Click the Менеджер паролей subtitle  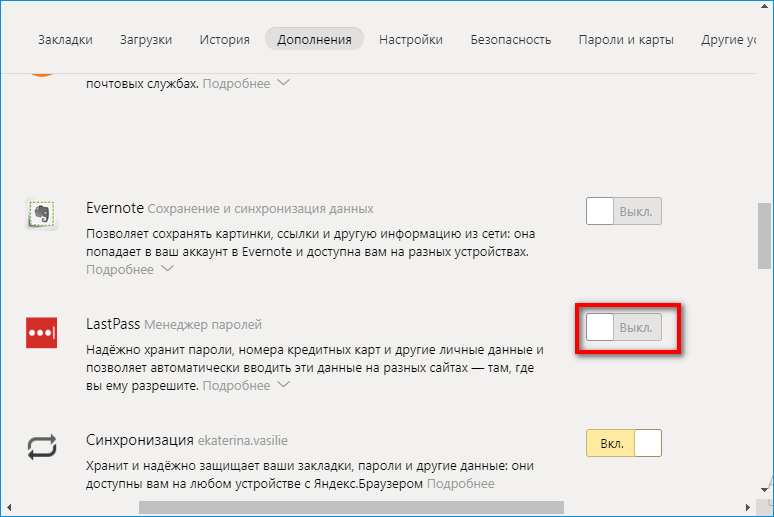[203, 324]
